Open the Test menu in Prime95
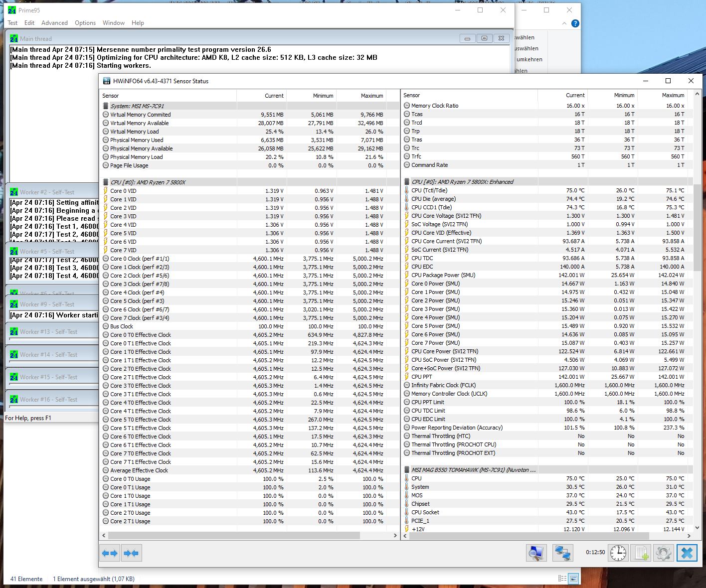706x588 pixels. pos(12,23)
